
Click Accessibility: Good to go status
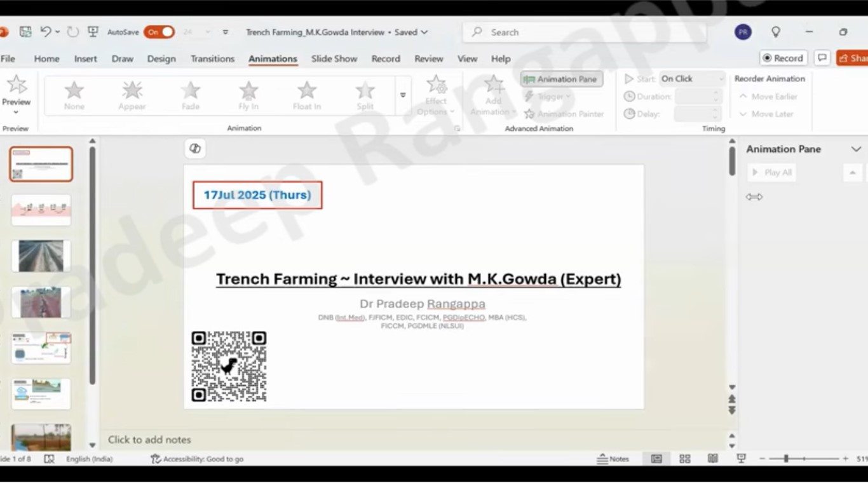[197, 459]
